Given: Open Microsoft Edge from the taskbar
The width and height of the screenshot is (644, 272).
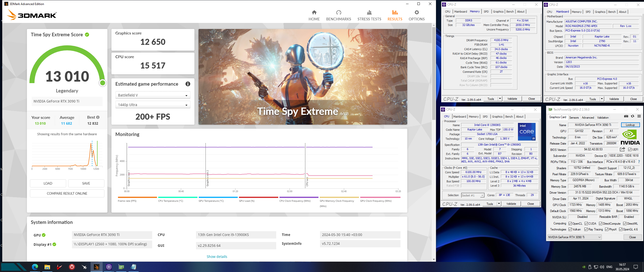Looking at the screenshot, I should 35,267.
